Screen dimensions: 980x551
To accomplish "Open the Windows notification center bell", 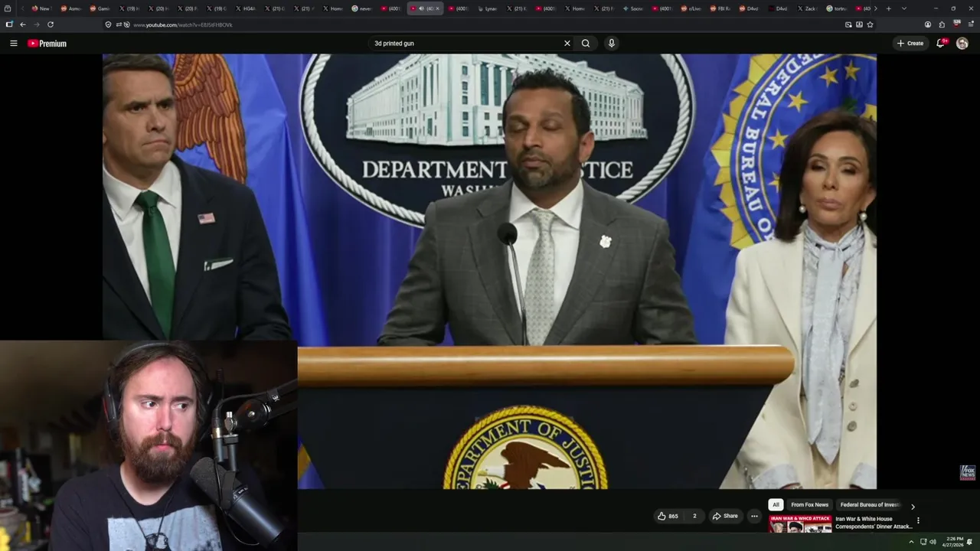I will 970,542.
